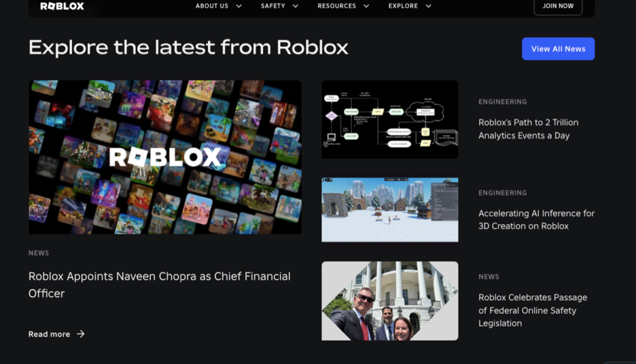The height and width of the screenshot is (364, 636).
Task: Open Federal Online Safety Legislation article
Action: click(533, 310)
